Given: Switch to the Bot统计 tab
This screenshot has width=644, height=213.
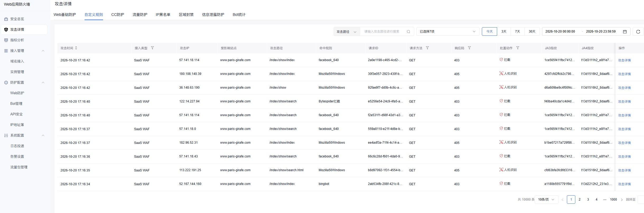Looking at the screenshot, I should click(x=239, y=15).
